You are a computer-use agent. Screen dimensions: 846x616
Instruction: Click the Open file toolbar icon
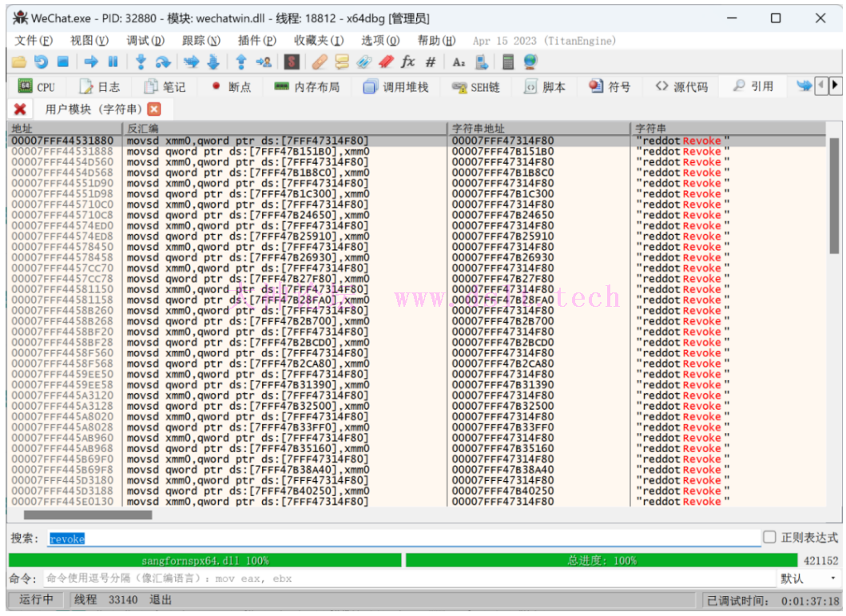point(19,62)
